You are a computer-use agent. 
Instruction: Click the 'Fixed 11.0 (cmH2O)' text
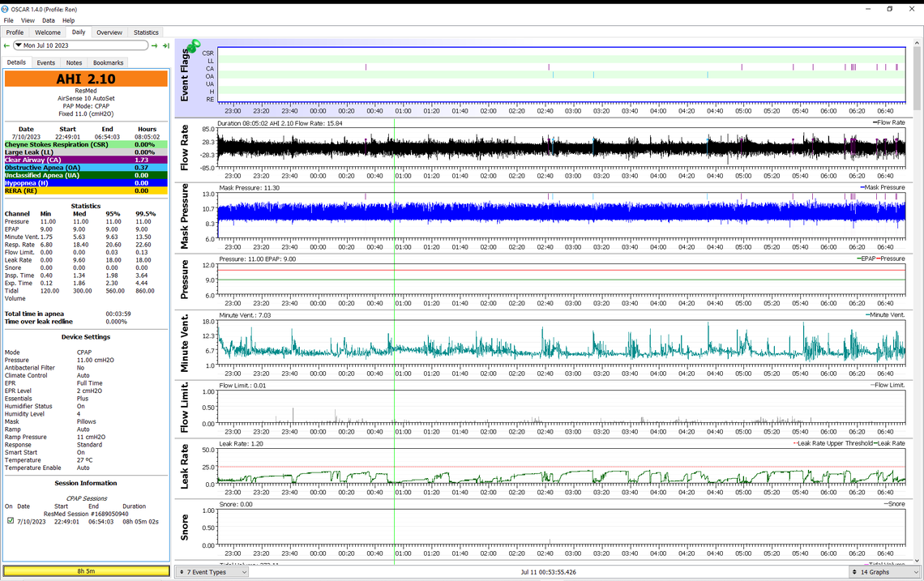pyautogui.click(x=86, y=113)
